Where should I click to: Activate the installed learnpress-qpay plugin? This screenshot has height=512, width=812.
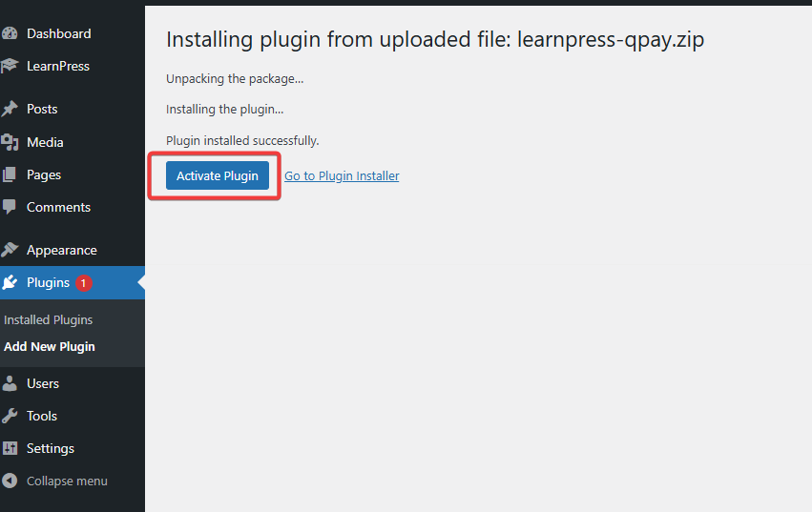point(218,175)
